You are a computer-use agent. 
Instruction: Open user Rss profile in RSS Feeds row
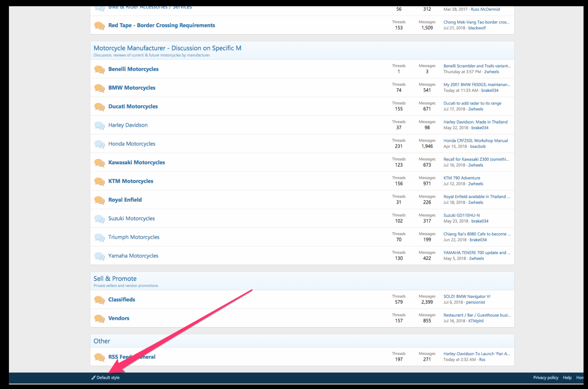482,360
